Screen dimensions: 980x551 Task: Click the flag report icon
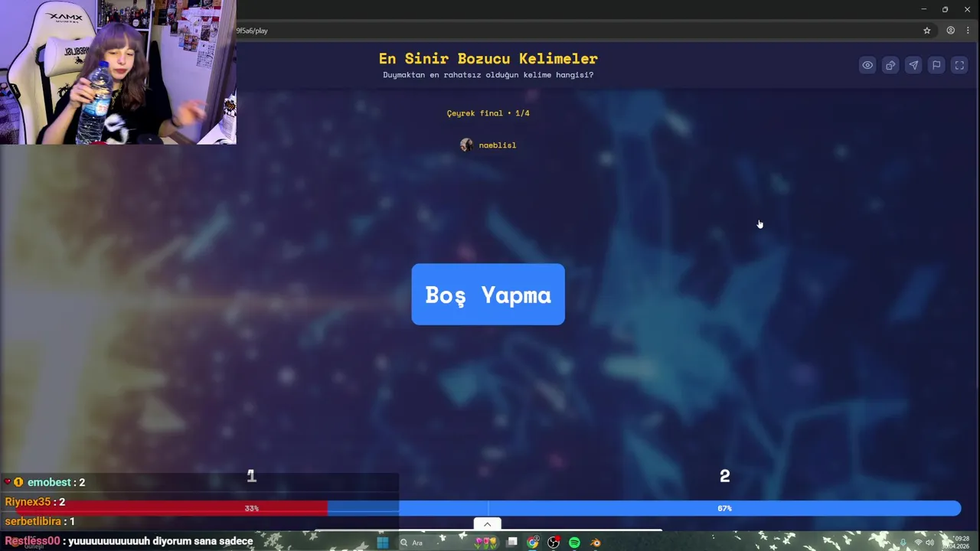tap(936, 66)
